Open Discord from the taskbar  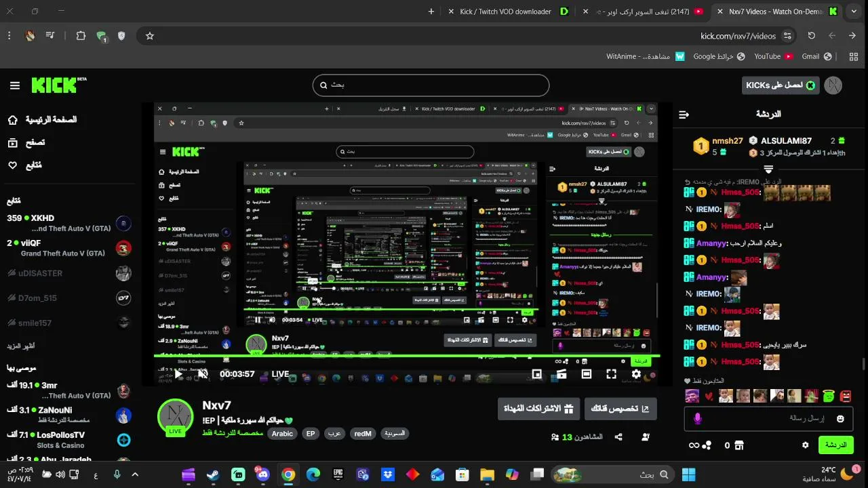(263, 474)
